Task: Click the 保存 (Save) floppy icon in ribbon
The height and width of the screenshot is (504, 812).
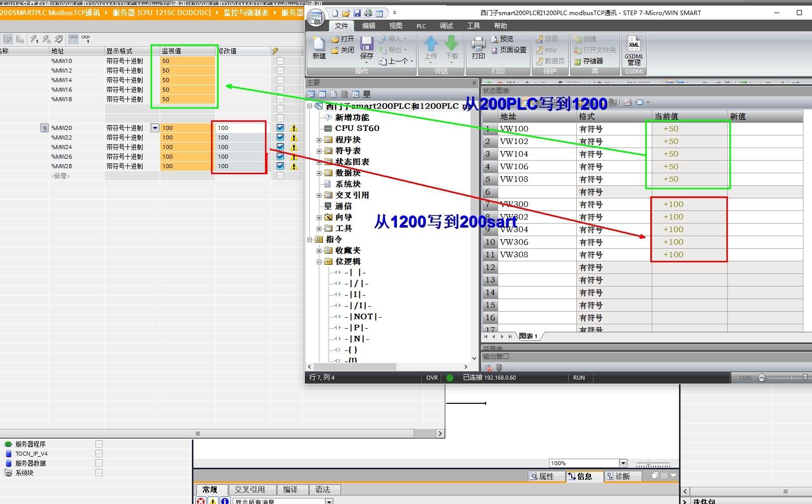Action: (x=366, y=44)
